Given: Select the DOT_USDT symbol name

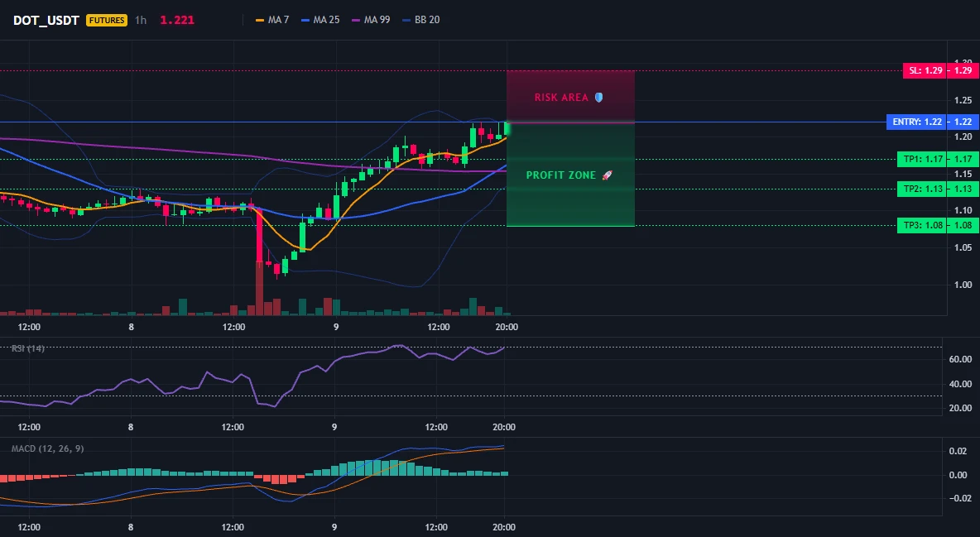Looking at the screenshot, I should pyautogui.click(x=46, y=20).
